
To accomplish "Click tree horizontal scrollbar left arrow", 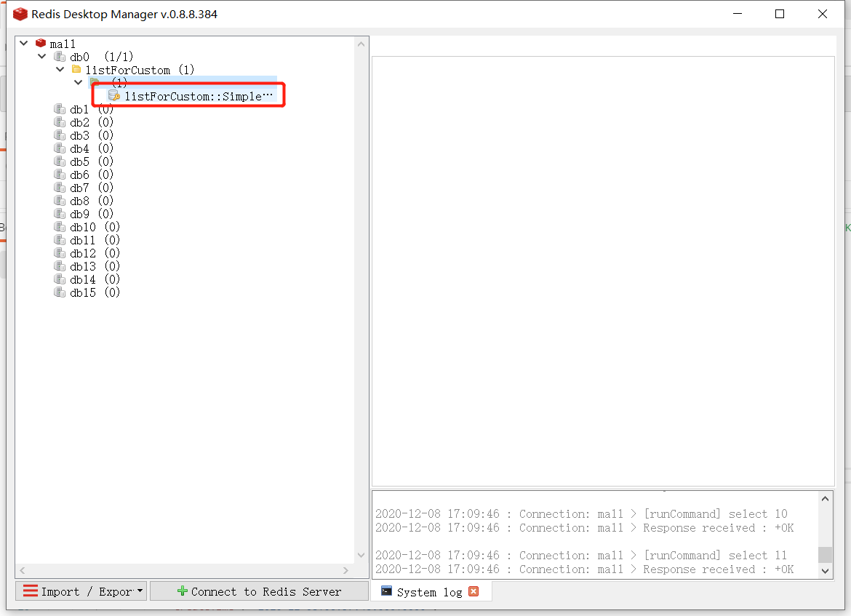I will [23, 570].
